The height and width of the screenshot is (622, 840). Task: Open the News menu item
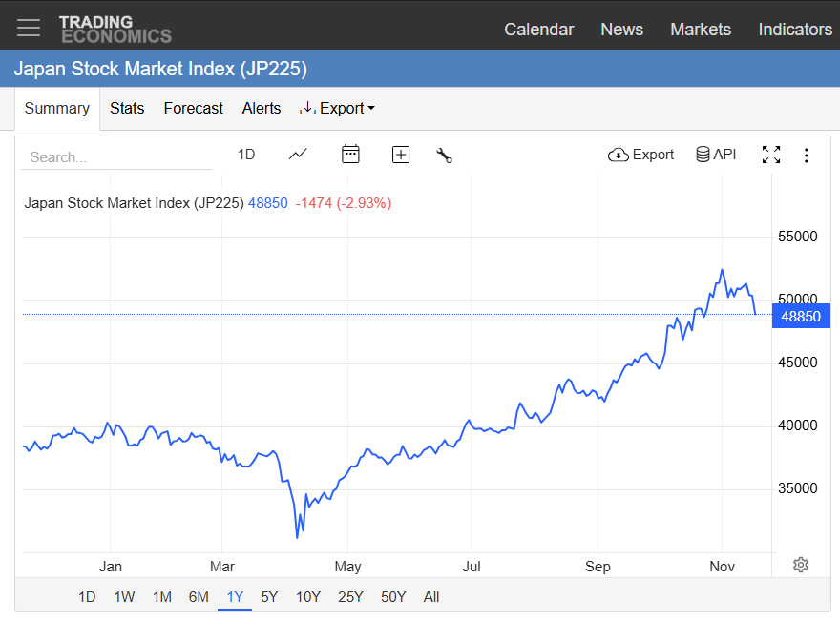coord(621,30)
